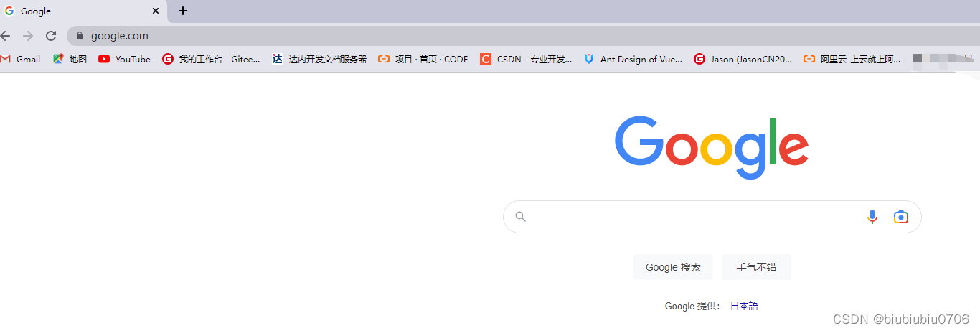Screen dimensions: 980x331
Task: Open the Jason (JasonCN20... bookmark
Action: (x=743, y=60)
